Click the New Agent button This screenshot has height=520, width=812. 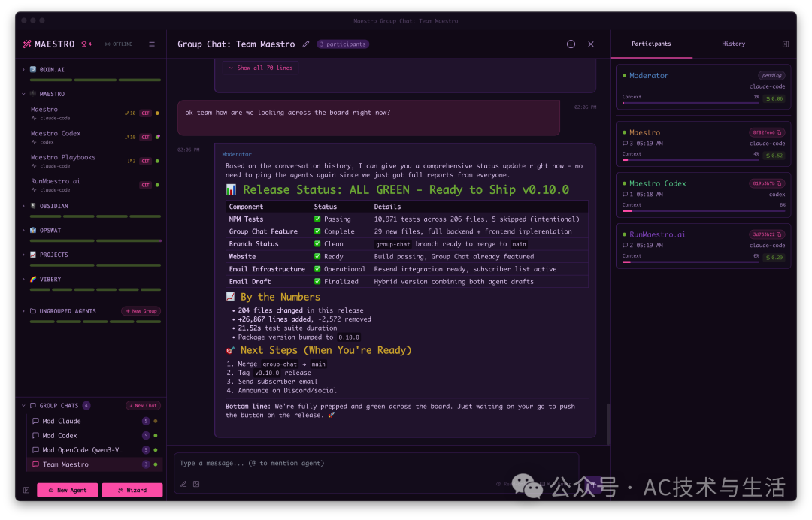[68, 490]
